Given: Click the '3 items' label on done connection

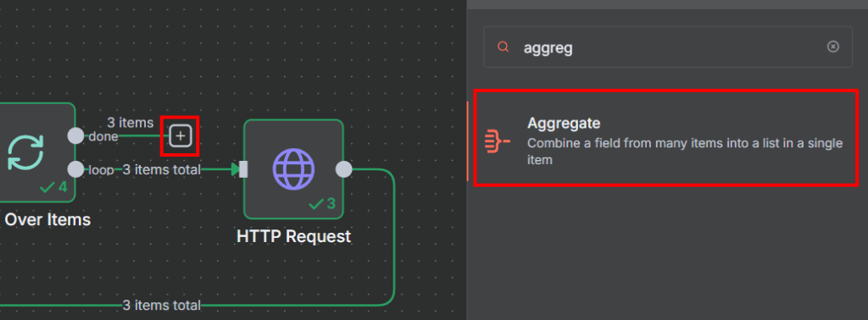Looking at the screenshot, I should click(x=130, y=123).
